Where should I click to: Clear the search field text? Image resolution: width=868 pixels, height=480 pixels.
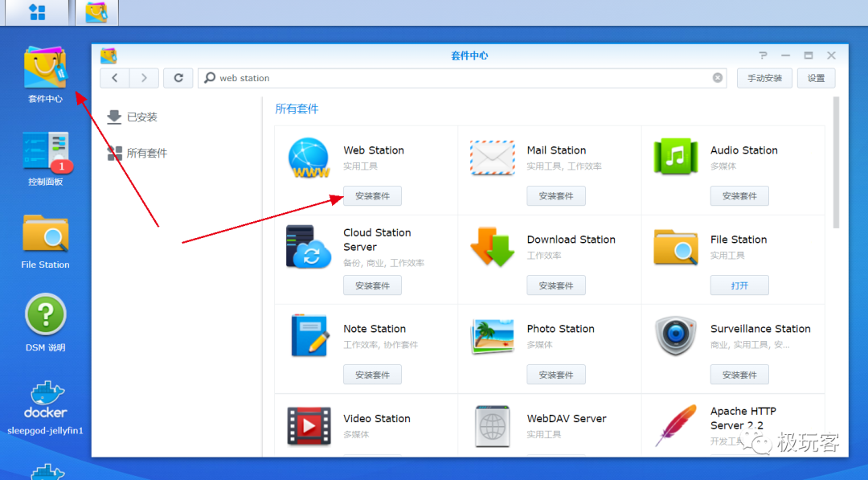coord(718,78)
